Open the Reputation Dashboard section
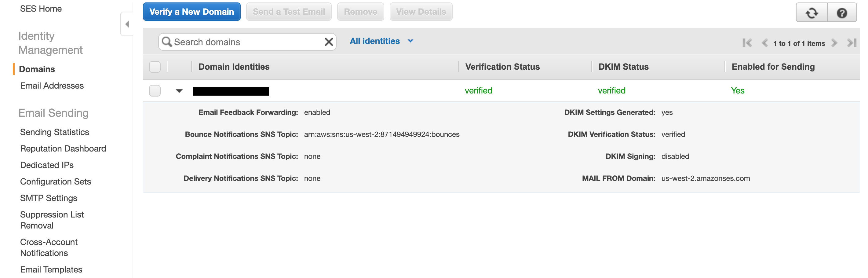868x278 pixels. click(63, 148)
